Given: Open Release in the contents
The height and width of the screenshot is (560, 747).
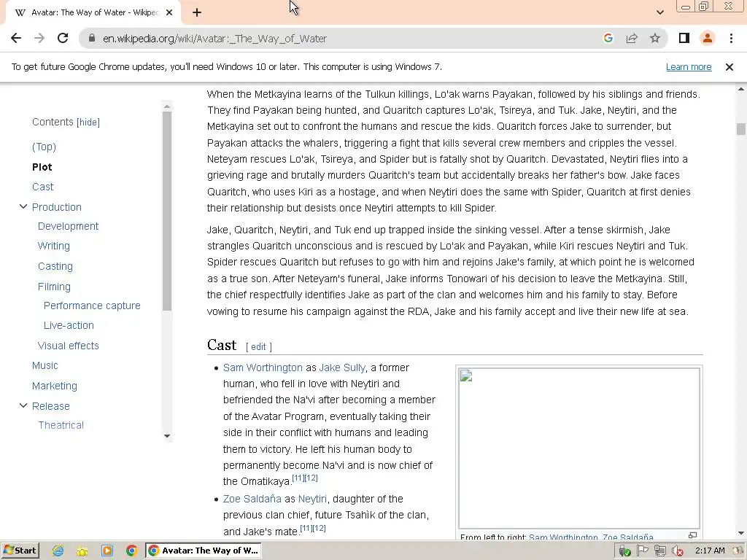Looking at the screenshot, I should [51, 406].
